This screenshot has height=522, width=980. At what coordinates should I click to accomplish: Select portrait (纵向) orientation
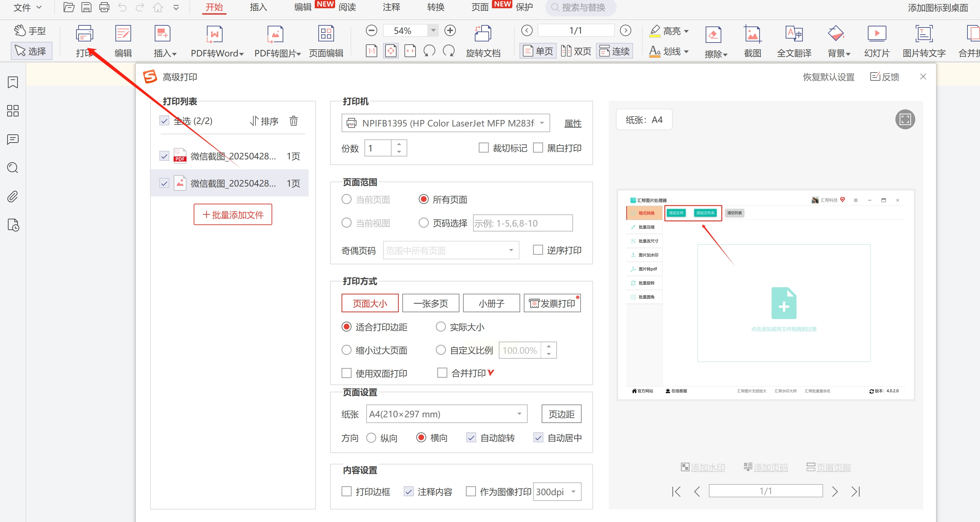point(371,438)
